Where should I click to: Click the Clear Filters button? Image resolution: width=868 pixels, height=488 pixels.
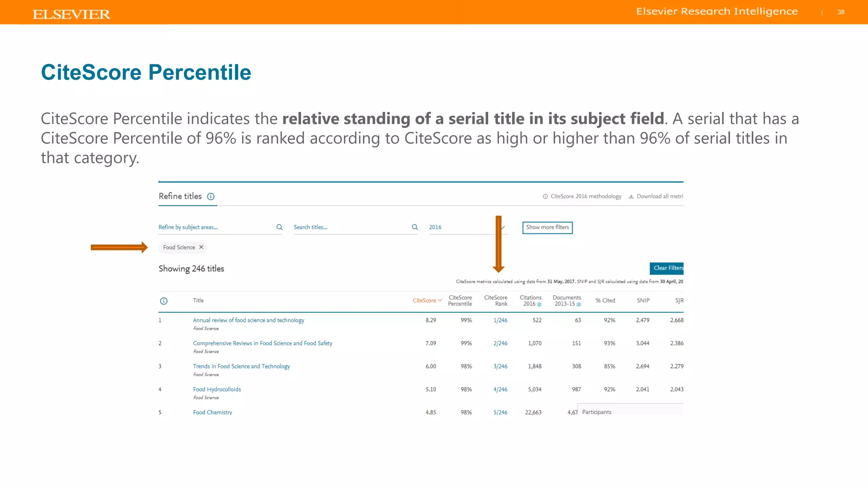[667, 268]
